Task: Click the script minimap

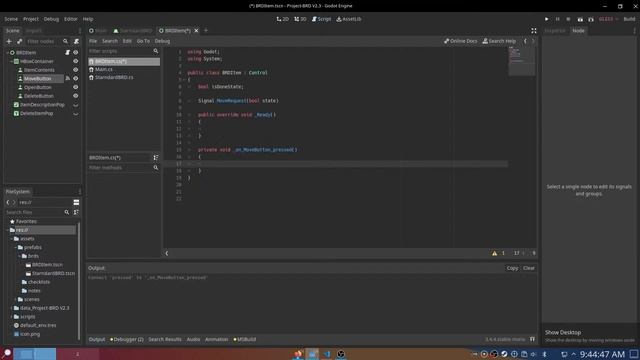Action: pyautogui.click(x=522, y=61)
